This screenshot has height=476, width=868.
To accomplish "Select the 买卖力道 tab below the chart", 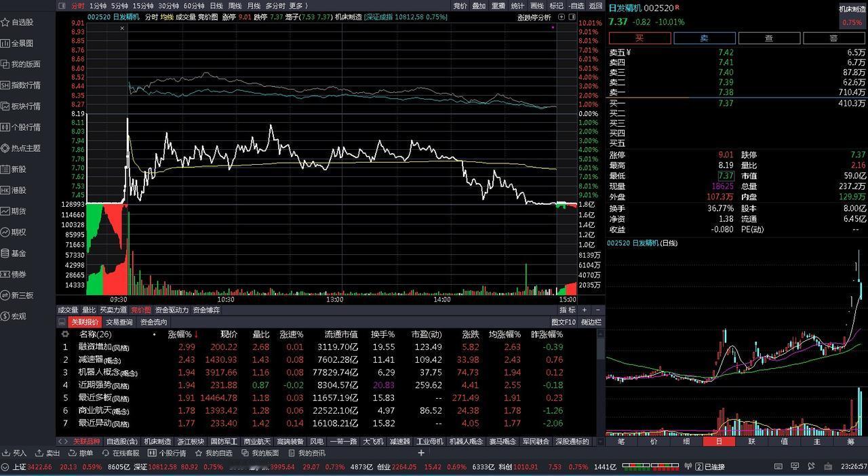I will (113, 310).
